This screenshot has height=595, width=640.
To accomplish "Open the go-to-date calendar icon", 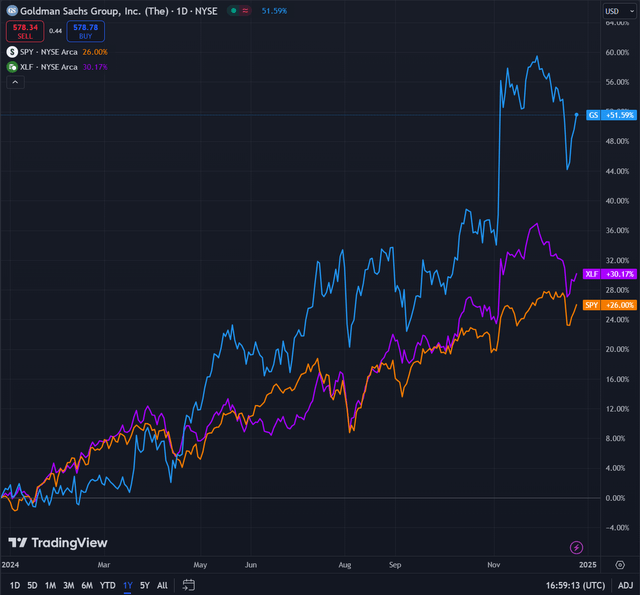I will coord(188,585).
